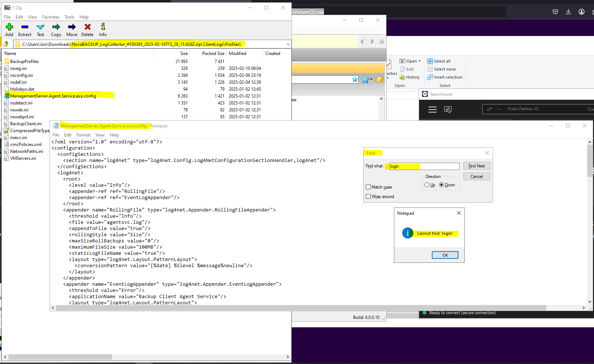Open the Explorer ribbon Open dropdown arrow
The height and width of the screenshot is (364, 594).
tap(419, 61)
